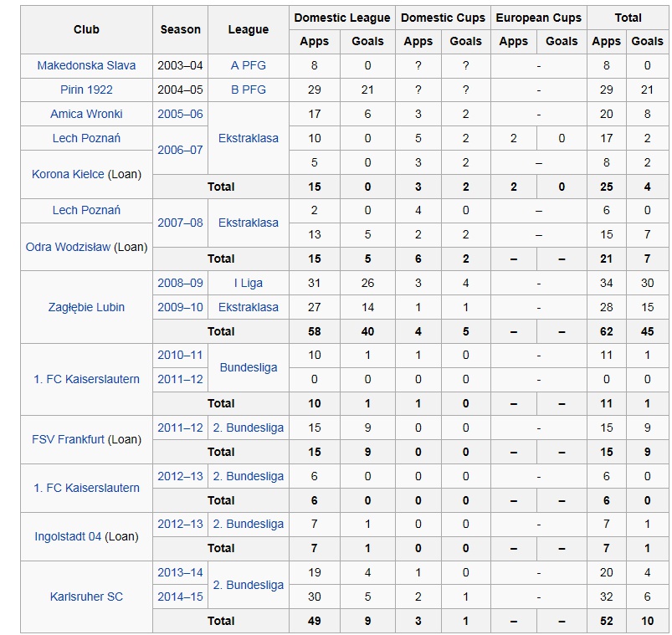Select the 2004–05 season cell
Screen dimensions: 672x635
[x=180, y=90]
